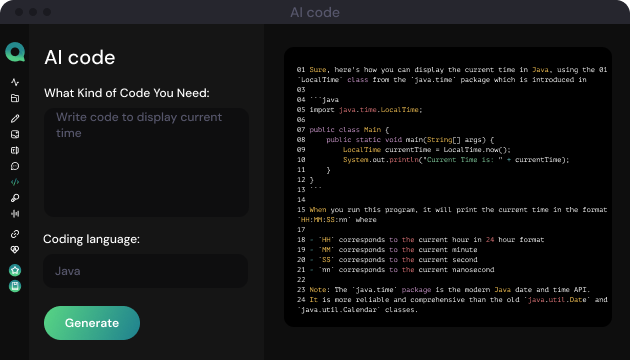This screenshot has width=630, height=360.
Task: Open the folder icon in sidebar
Action: pyautogui.click(x=15, y=98)
